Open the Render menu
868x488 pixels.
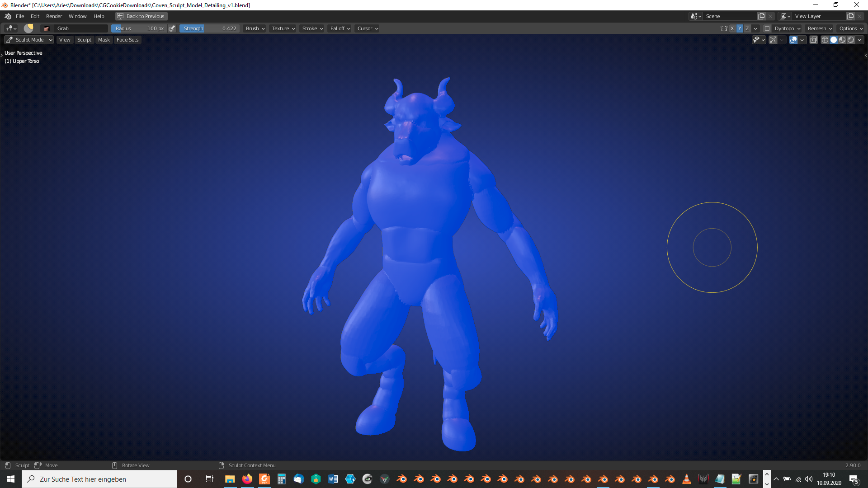pyautogui.click(x=54, y=16)
